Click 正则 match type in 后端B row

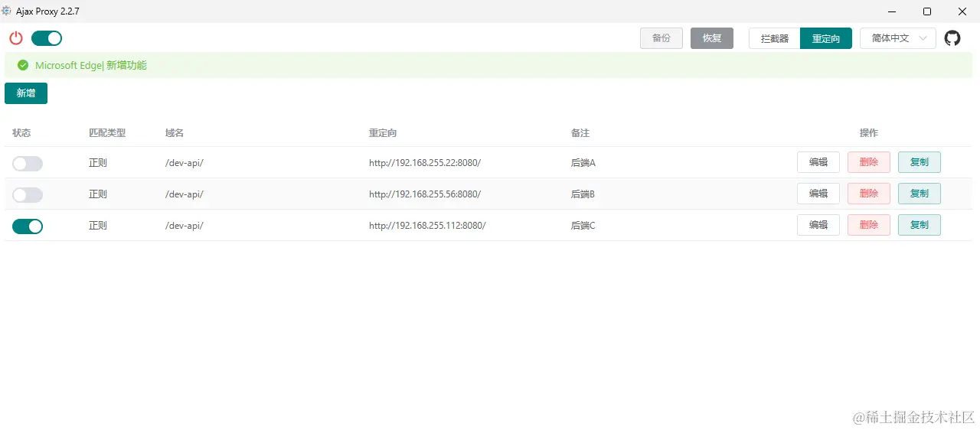[x=98, y=194]
